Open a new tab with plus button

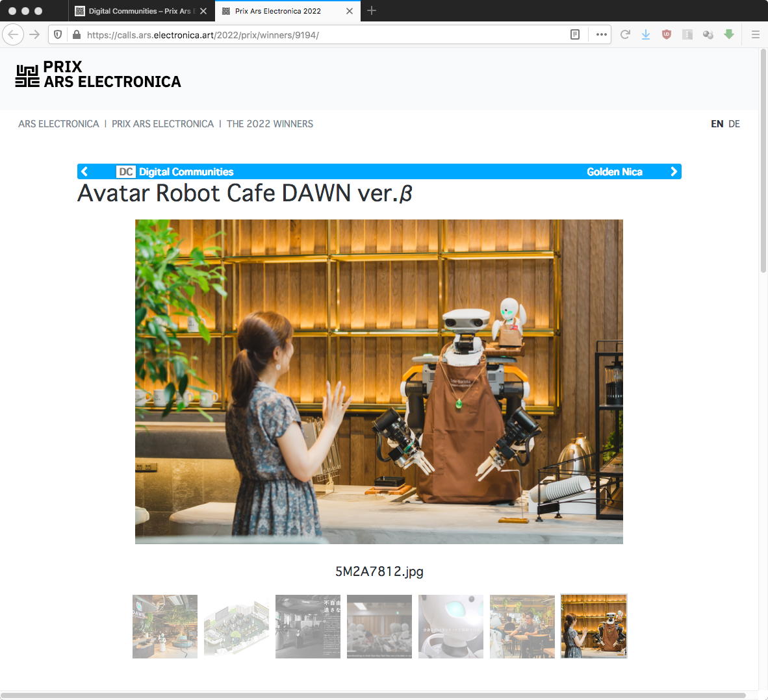[x=371, y=11]
